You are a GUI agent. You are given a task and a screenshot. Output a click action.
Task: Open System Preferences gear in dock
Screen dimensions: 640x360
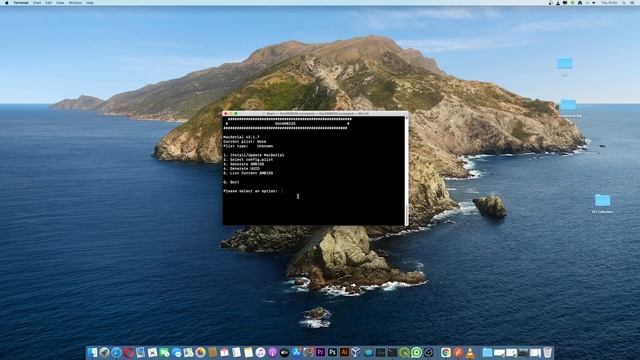point(308,352)
